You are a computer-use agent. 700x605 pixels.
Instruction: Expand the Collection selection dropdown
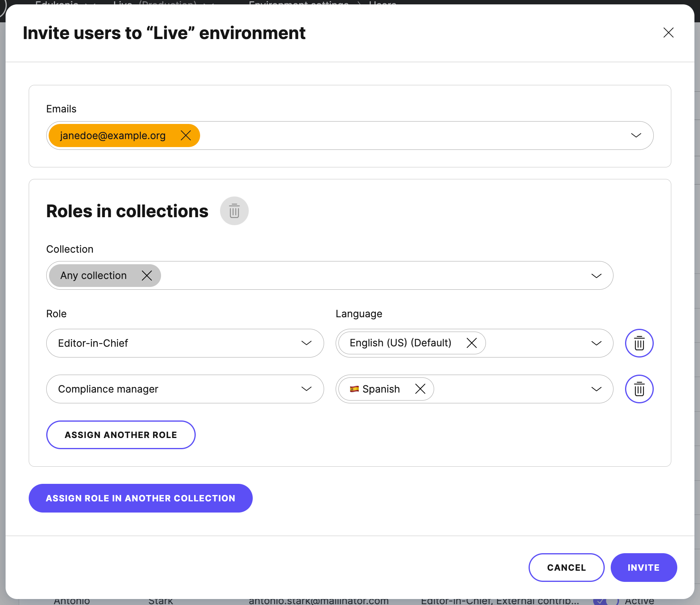tap(596, 275)
